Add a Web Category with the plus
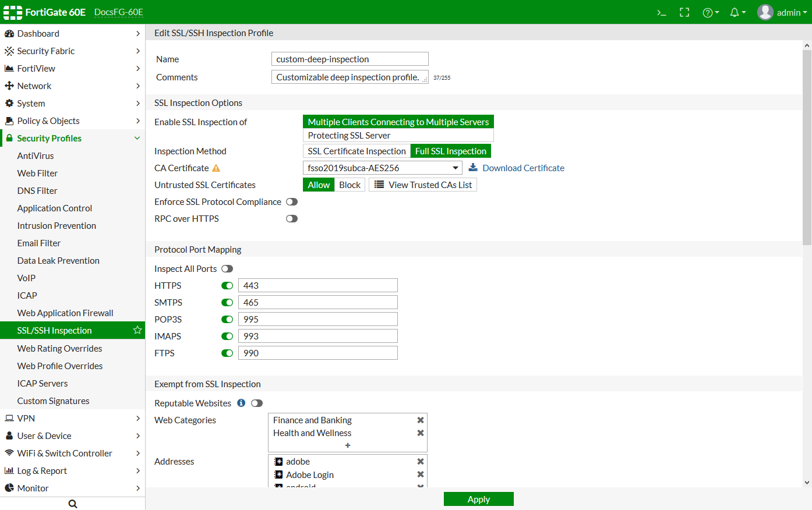The height and width of the screenshot is (510, 812). (347, 445)
